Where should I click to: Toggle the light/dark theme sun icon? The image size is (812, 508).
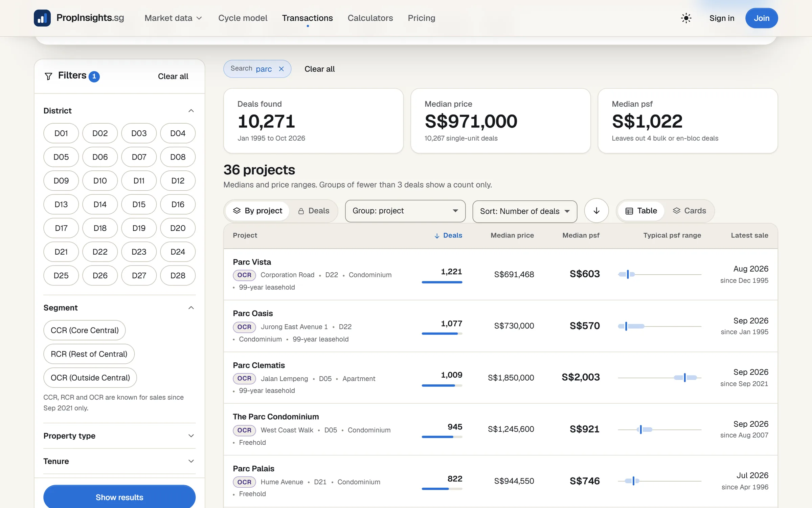tap(686, 18)
